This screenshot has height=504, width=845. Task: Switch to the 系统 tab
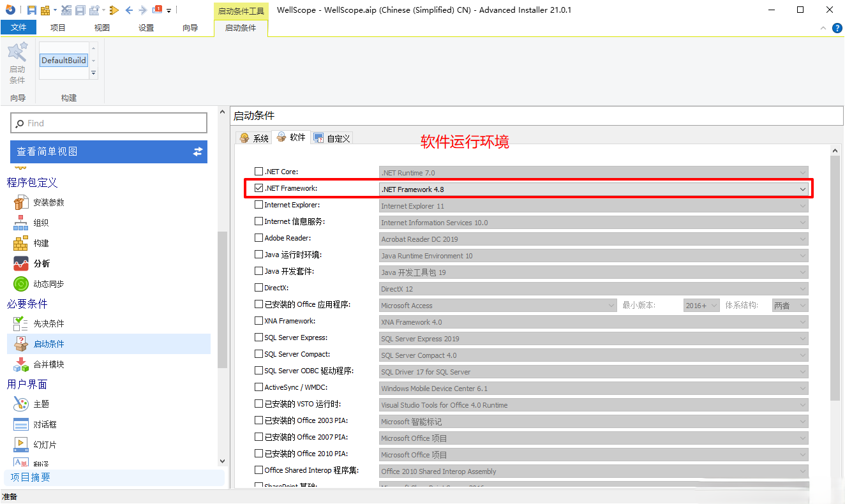(254, 138)
